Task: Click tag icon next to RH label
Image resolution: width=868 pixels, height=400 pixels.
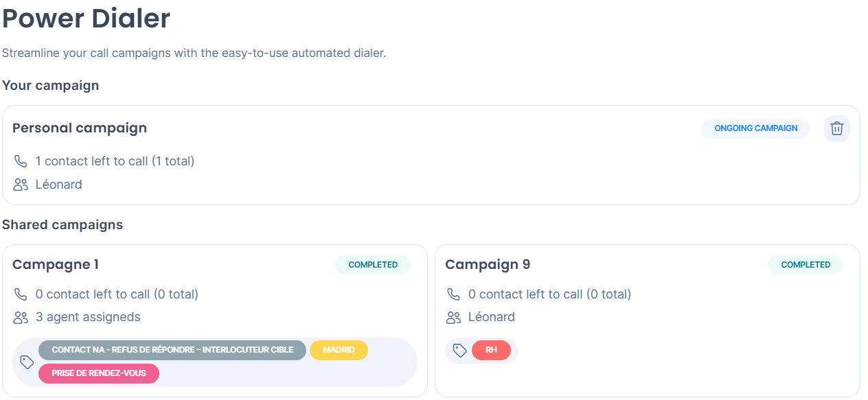Action: 460,351
